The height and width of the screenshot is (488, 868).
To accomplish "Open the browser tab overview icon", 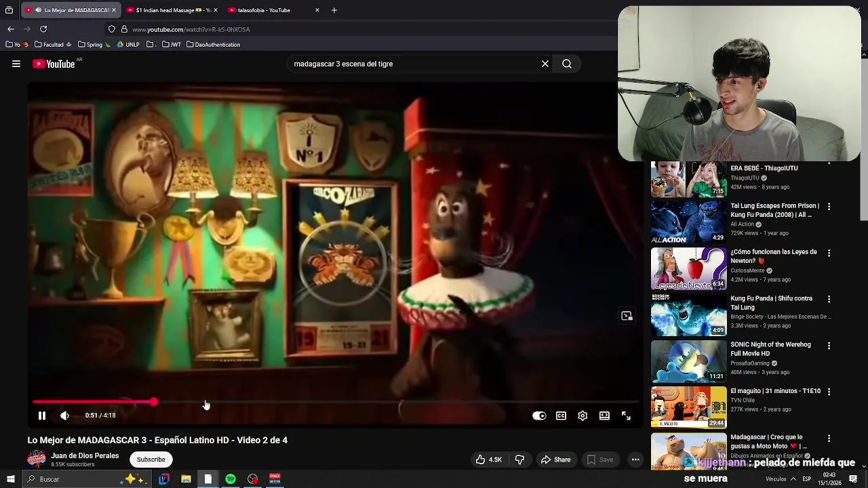I will pos(9,10).
